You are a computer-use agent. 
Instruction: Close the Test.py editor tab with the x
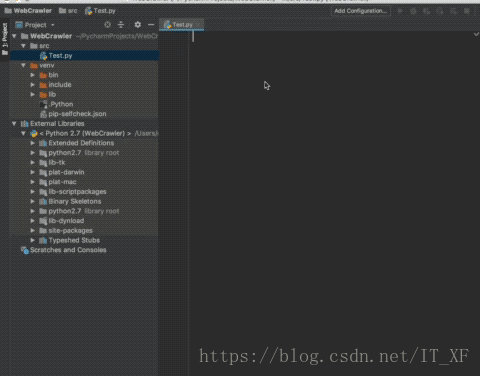[x=199, y=25]
